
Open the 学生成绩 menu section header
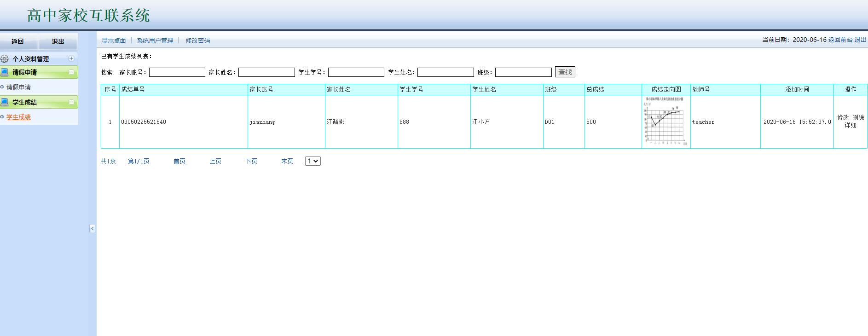(x=39, y=102)
